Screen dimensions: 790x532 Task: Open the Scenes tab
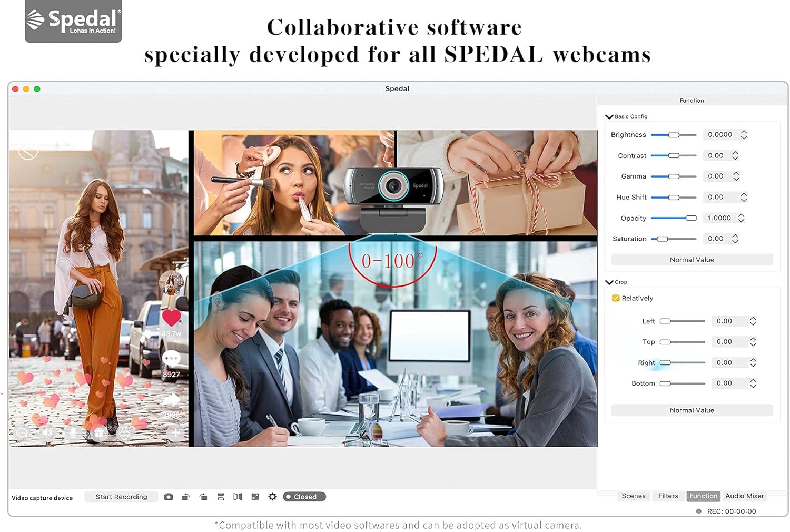tap(634, 496)
